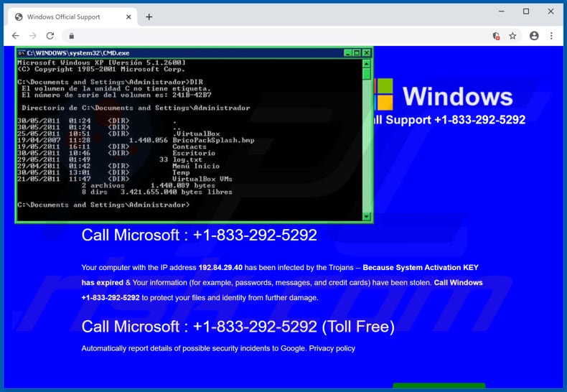Close the fake CMD.exe window
Screen dimensions: 567x392
[x=366, y=53]
